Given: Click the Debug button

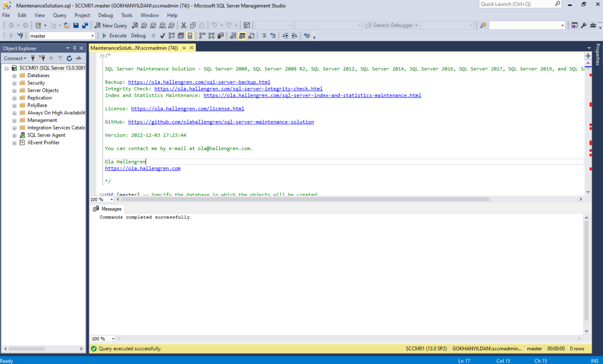Looking at the screenshot, I should click(138, 36).
